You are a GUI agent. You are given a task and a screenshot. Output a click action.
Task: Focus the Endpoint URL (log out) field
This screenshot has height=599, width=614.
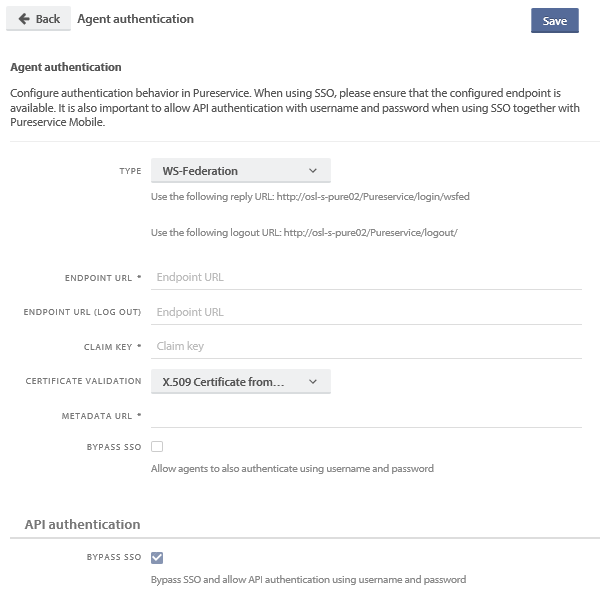point(366,312)
